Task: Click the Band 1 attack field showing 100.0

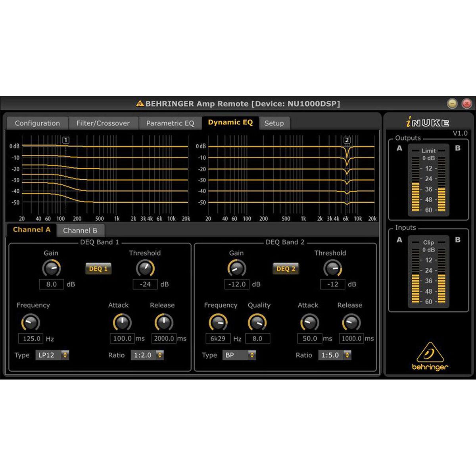Action: (x=122, y=338)
